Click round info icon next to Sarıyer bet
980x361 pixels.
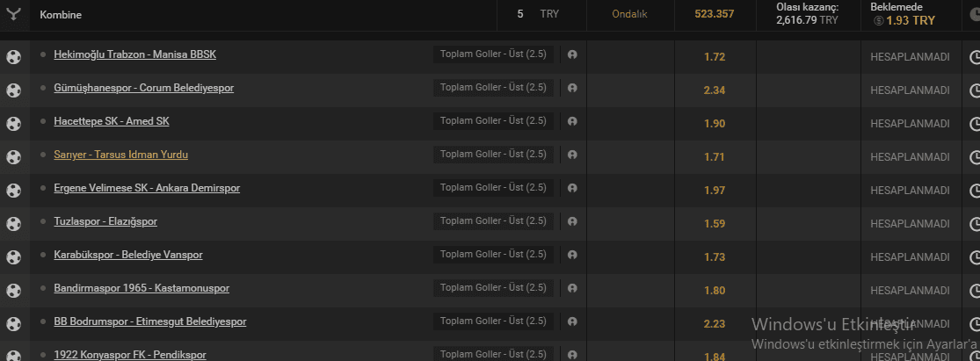tap(572, 155)
